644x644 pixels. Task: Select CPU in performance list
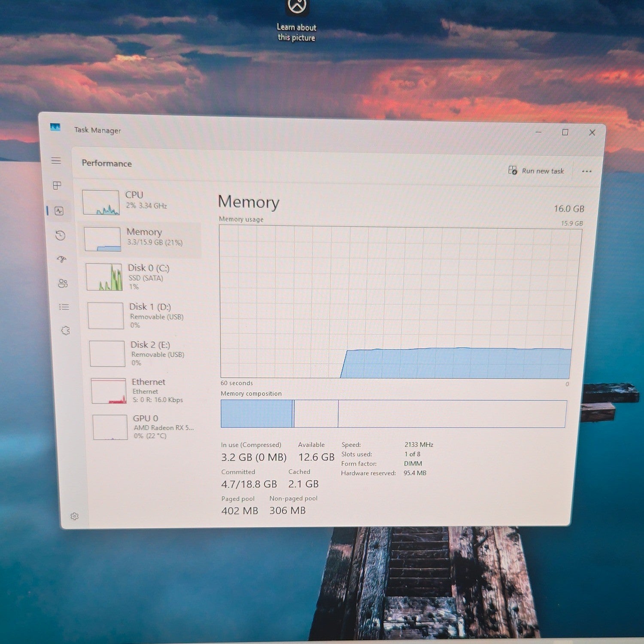(x=139, y=202)
